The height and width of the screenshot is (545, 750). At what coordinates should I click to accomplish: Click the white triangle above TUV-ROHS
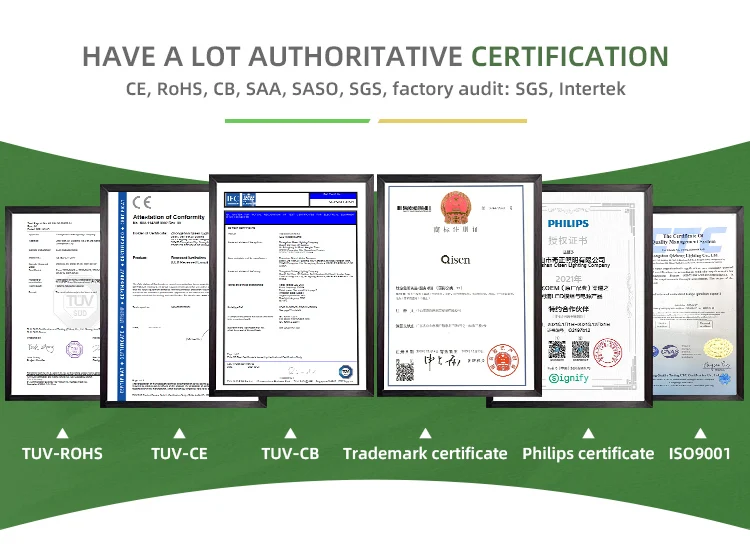click(x=62, y=434)
